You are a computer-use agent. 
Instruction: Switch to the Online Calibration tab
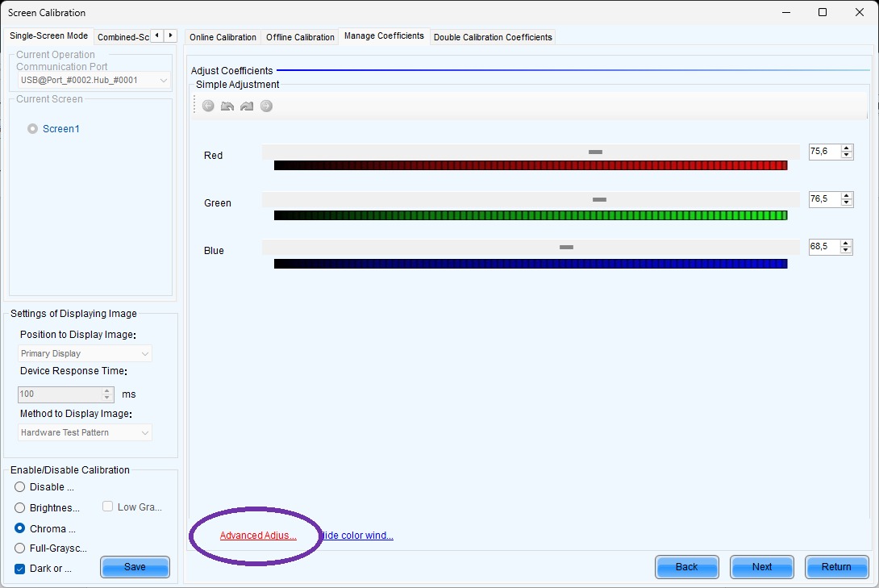(223, 37)
